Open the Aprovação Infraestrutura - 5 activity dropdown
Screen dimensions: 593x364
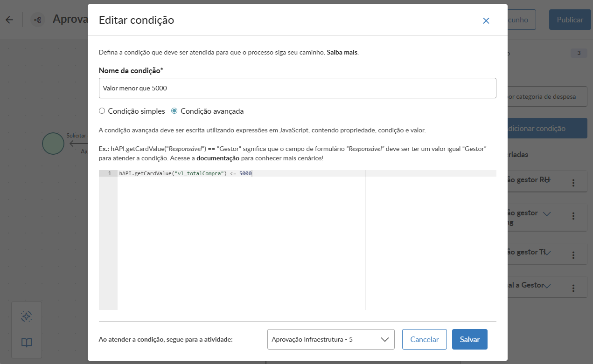click(331, 339)
